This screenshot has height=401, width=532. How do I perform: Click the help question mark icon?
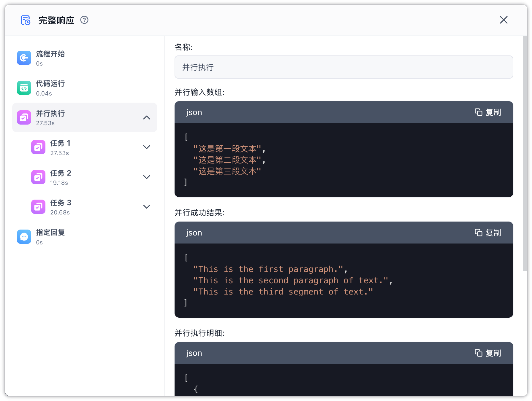tap(84, 20)
